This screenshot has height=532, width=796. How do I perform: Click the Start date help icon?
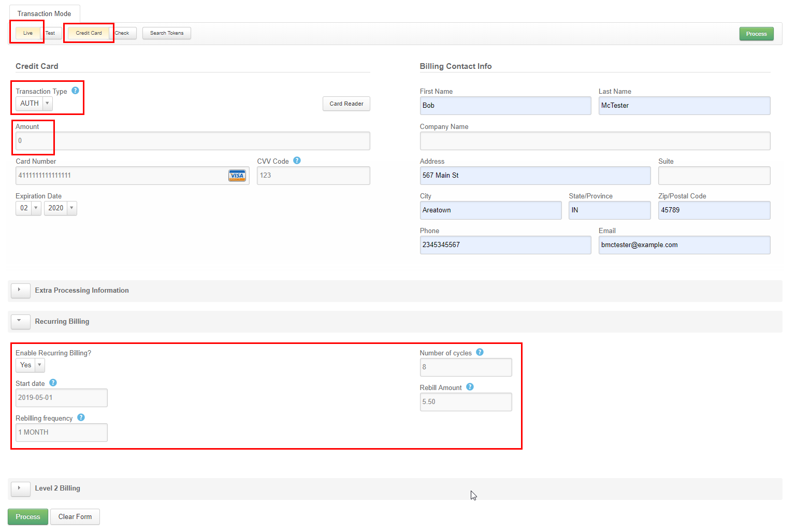pyautogui.click(x=53, y=383)
